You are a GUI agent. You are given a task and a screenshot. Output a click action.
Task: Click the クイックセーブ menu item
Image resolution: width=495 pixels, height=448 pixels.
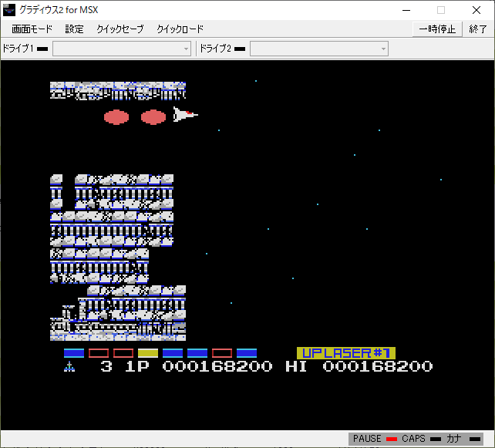[120, 29]
